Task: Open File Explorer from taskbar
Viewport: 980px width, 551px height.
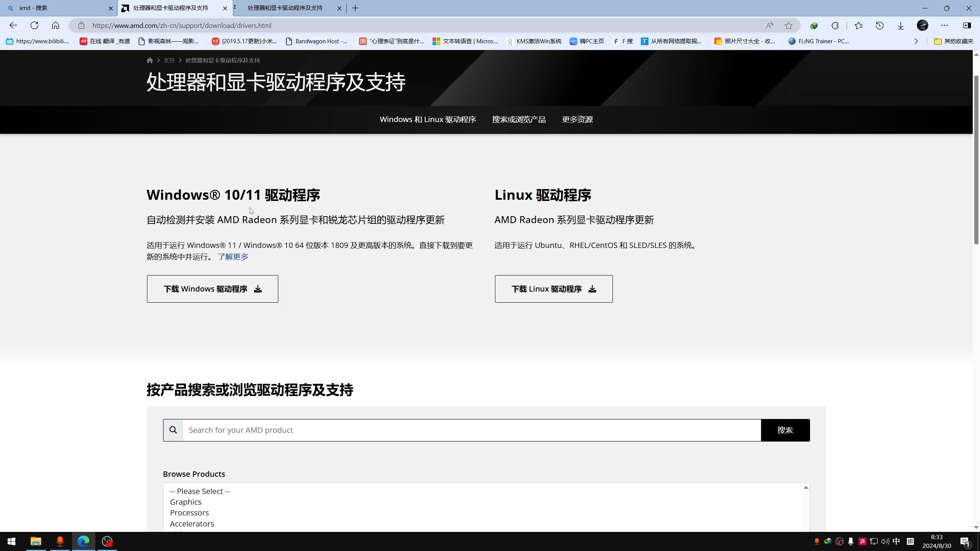Action: point(36,541)
